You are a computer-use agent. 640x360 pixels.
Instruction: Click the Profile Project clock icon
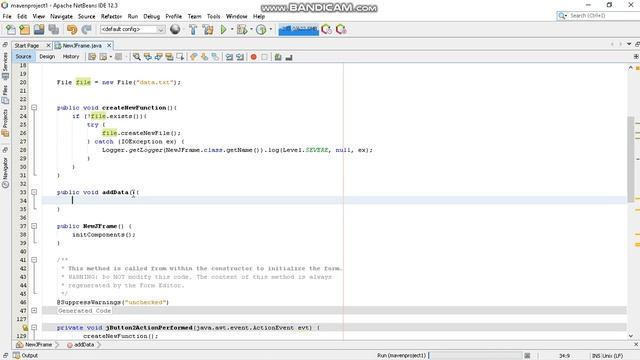[261, 29]
